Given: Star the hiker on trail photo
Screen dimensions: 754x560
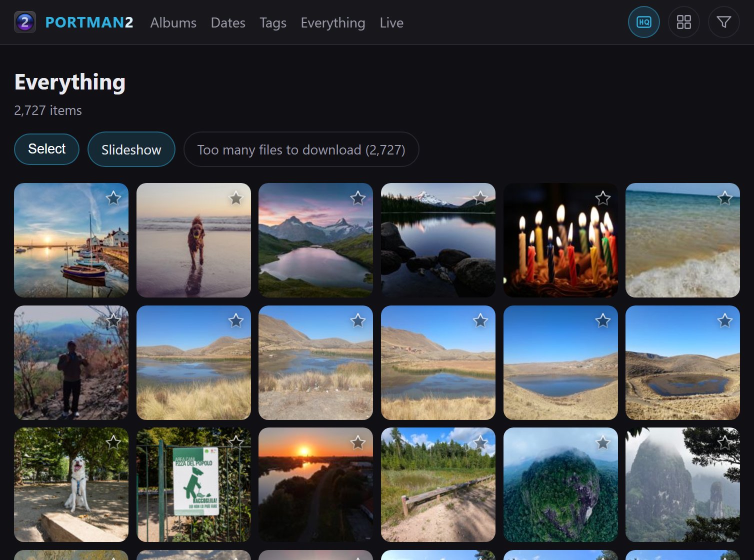Looking at the screenshot, I should [113, 320].
